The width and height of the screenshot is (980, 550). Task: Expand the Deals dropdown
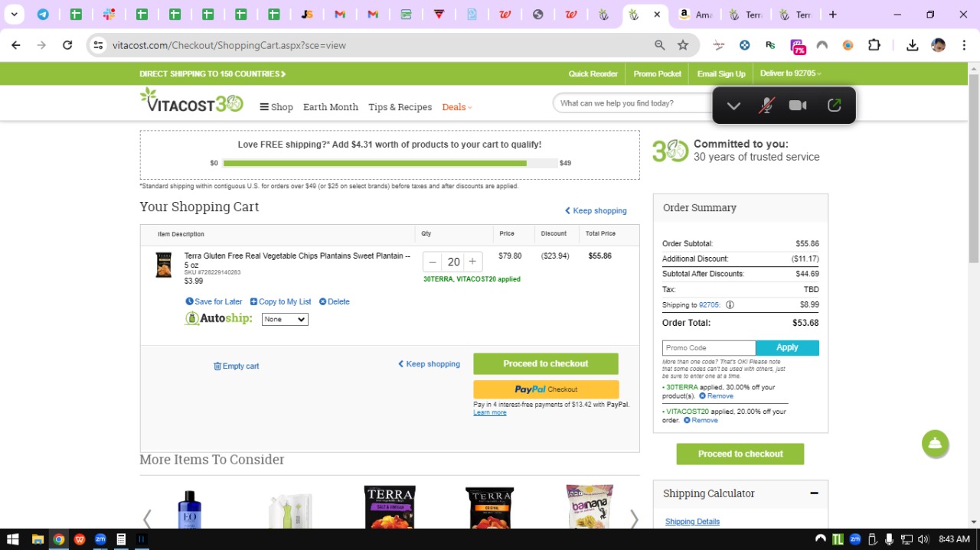457,107
